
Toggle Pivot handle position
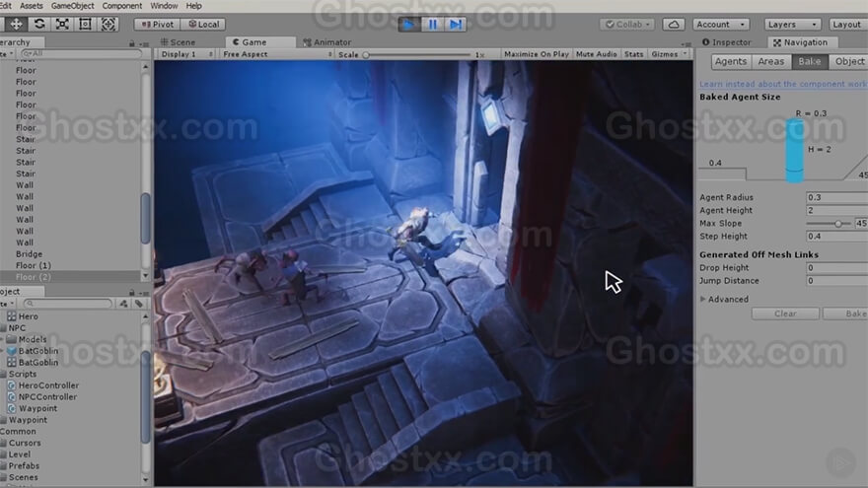(x=157, y=25)
